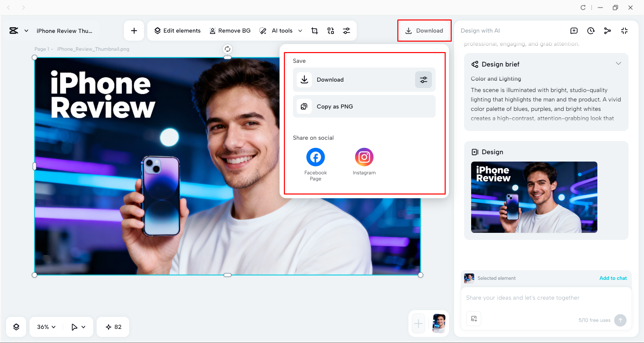The width and height of the screenshot is (644, 343).
Task: Collapse the Design brief section
Action: 618,63
